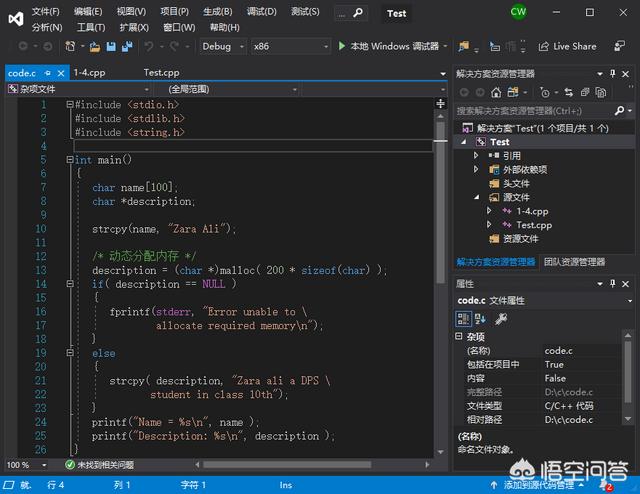Open the 视图(V) menu

tap(131, 11)
